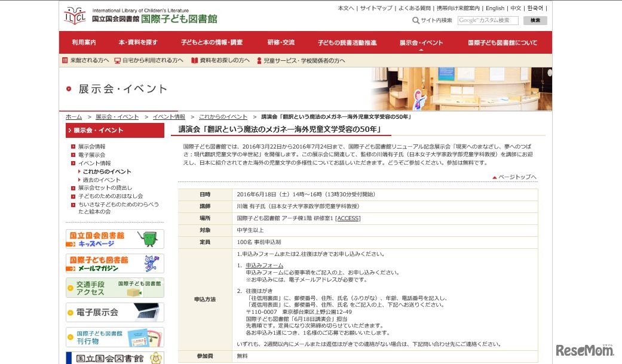The width and height of the screenshot is (622, 364).
Task: Open 自宅から利用される方へ link
Action: [x=153, y=60]
